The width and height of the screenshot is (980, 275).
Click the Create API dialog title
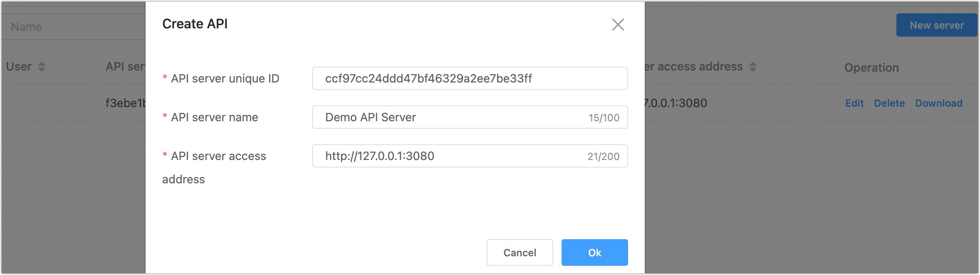pos(195,24)
